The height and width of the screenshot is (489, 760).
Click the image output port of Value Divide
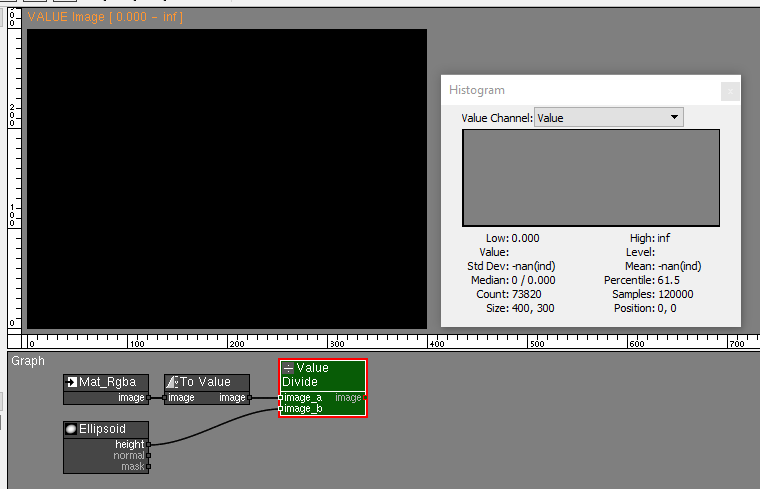tap(366, 397)
